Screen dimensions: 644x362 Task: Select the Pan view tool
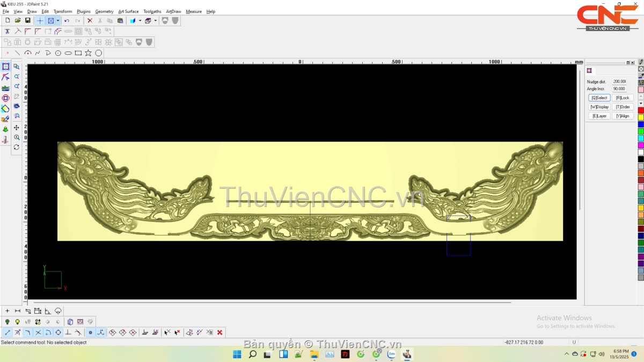(17, 128)
